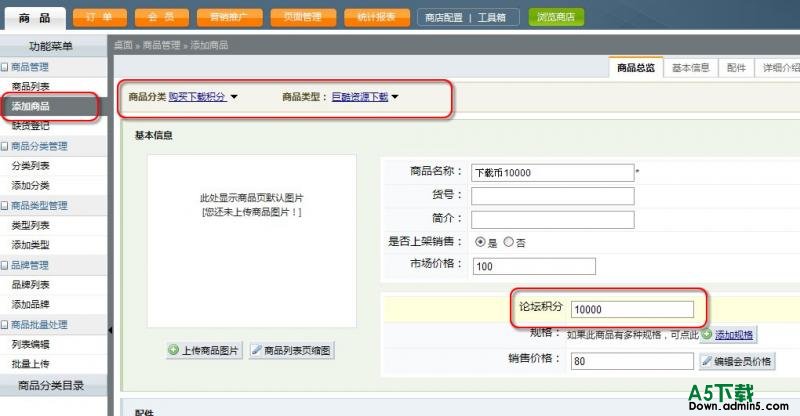
Task: Open 会员 top navigation tab
Action: click(x=161, y=17)
